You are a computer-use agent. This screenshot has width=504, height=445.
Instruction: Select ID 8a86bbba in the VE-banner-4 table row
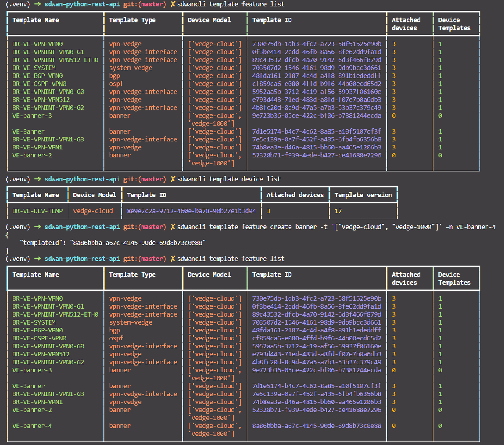[x=317, y=425]
